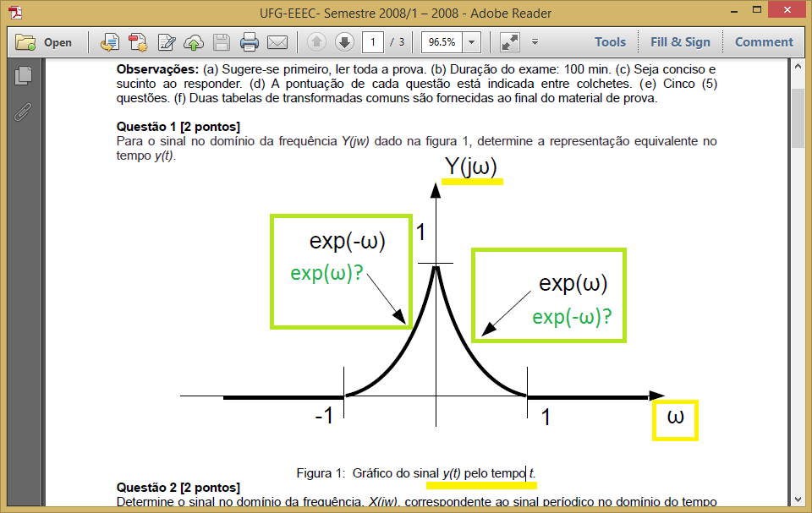Close the Adobe Reader window

click(787, 10)
